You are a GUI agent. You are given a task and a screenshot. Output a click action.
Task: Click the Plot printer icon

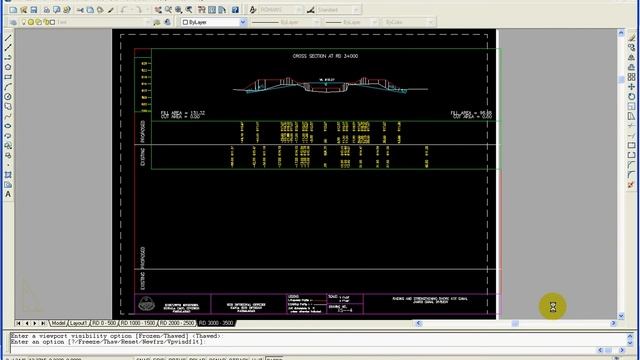pos(47,9)
